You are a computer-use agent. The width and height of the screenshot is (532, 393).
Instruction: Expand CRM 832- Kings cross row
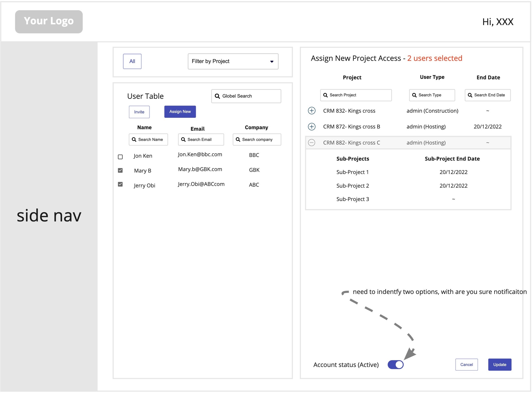coord(312,111)
